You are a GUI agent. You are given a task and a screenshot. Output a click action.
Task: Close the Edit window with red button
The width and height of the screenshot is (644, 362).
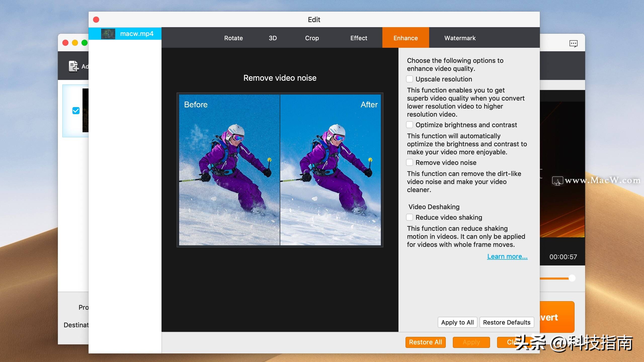coord(96,20)
